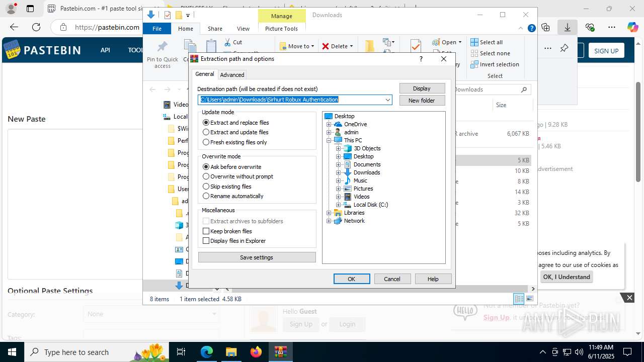The image size is (644, 362).
Task: Open Task View on the taskbar
Action: tap(182, 352)
